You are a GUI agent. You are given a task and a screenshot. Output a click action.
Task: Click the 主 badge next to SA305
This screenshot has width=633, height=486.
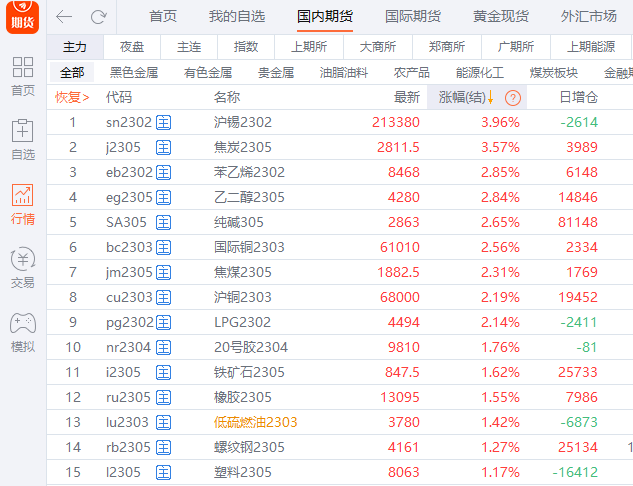point(163,222)
